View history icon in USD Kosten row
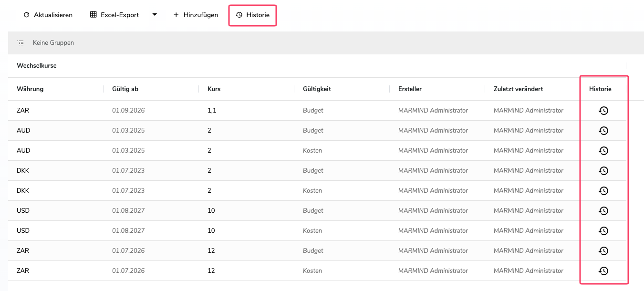The image size is (644, 291). point(603,231)
